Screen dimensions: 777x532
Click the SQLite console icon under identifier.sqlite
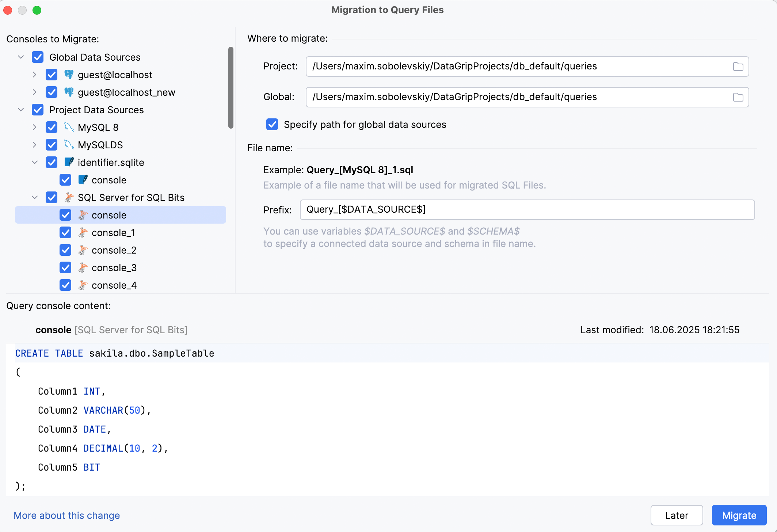[x=83, y=180]
